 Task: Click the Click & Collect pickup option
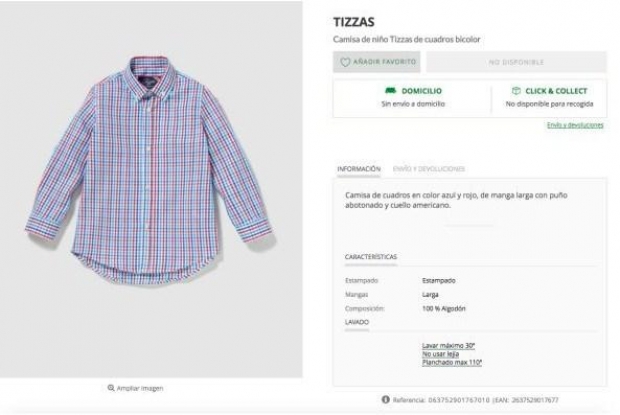[548, 97]
